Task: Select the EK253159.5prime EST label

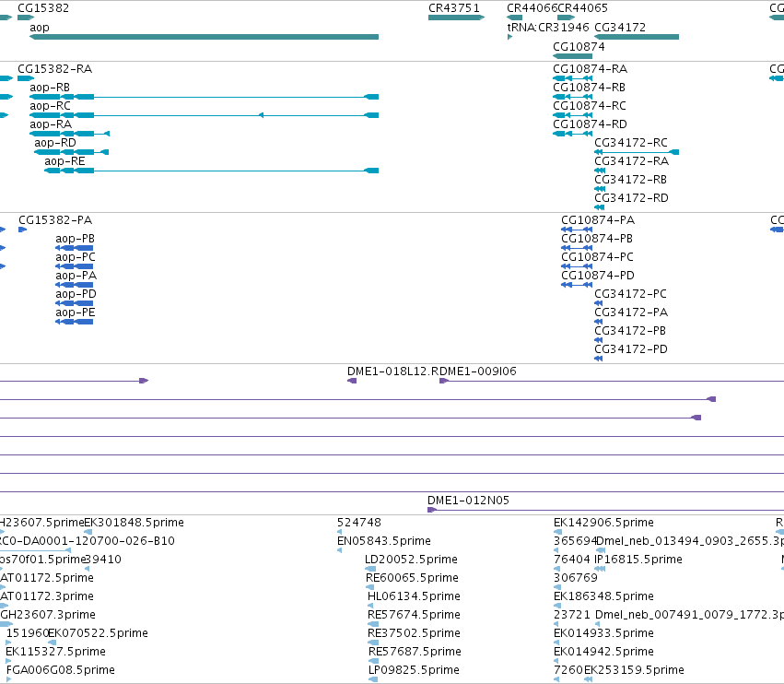Action: [634, 671]
